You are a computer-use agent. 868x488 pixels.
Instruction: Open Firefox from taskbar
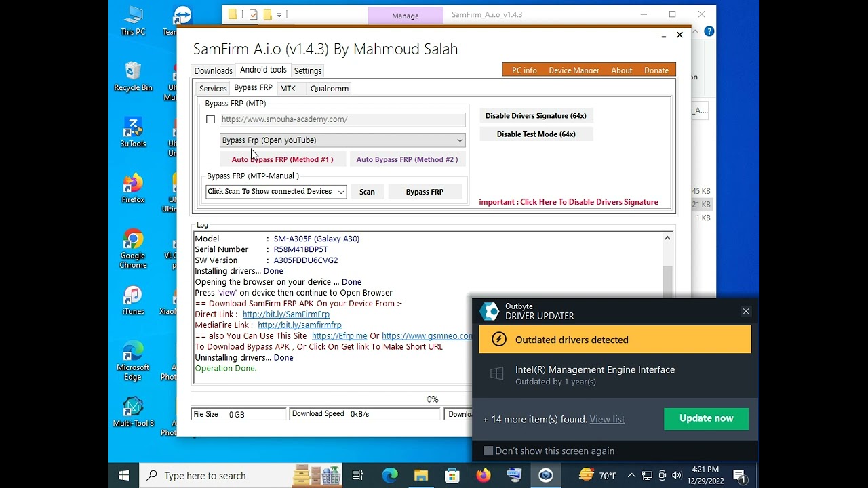click(483, 476)
